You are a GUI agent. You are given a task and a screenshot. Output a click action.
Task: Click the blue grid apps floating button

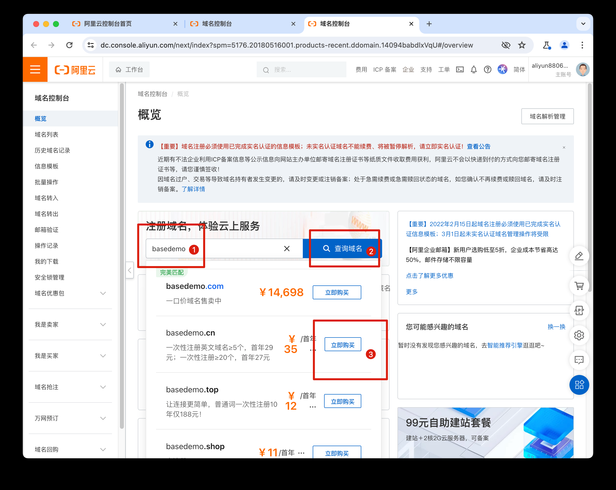point(579,385)
